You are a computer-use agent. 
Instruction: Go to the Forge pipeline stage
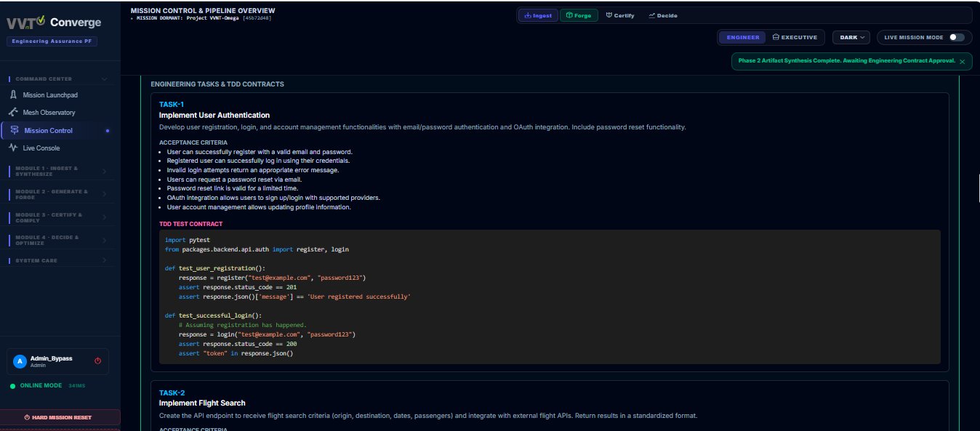coord(579,15)
